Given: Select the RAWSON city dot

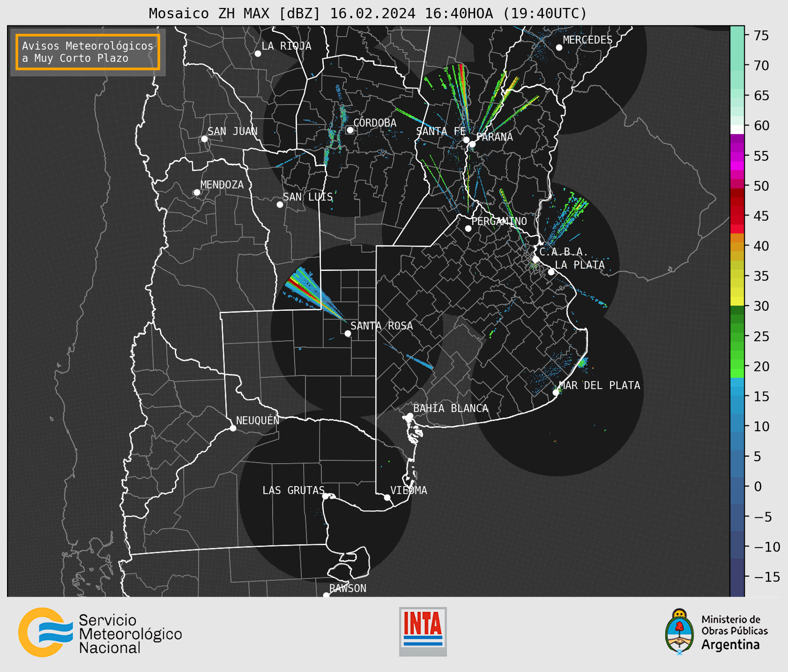Looking at the screenshot, I should click(x=326, y=595).
